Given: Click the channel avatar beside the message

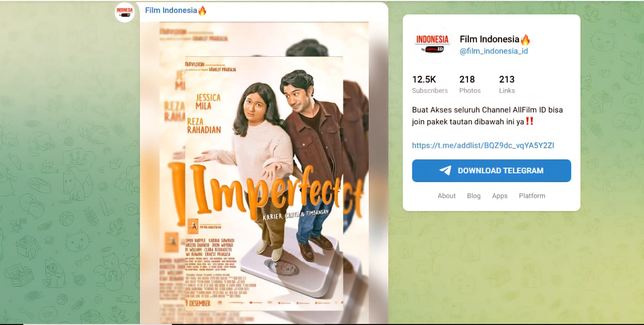Looking at the screenshot, I should [124, 12].
